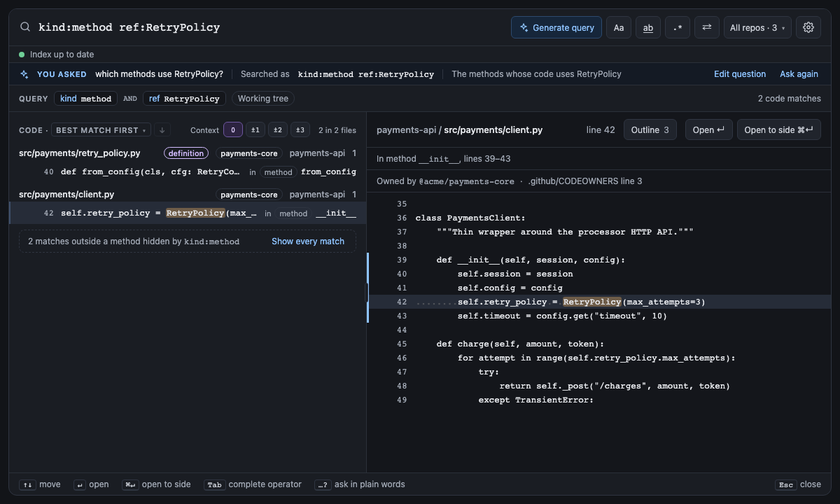
Task: Select context ±3 lines option
Action: [300, 130]
